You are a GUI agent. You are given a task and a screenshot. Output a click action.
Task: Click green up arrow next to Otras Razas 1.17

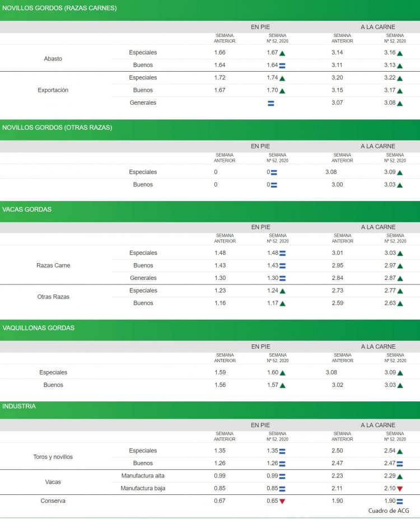pyautogui.click(x=282, y=304)
